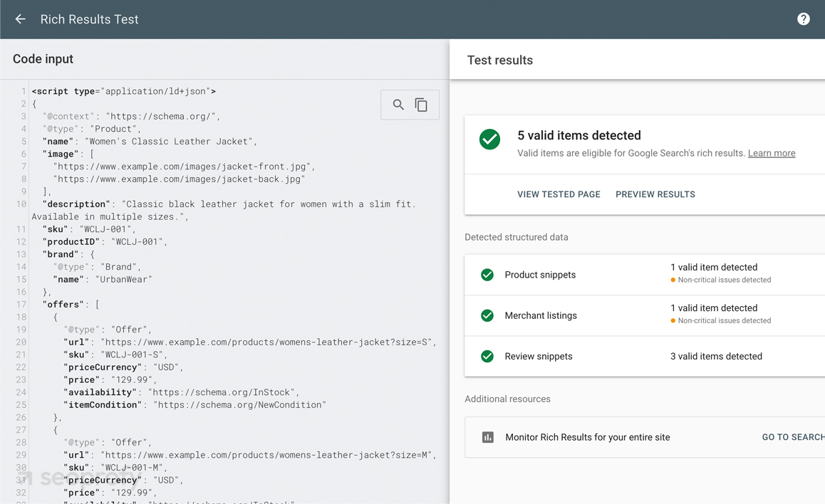Click the "itemCondition" NewCondition line
The width and height of the screenshot is (825, 504).
click(194, 405)
